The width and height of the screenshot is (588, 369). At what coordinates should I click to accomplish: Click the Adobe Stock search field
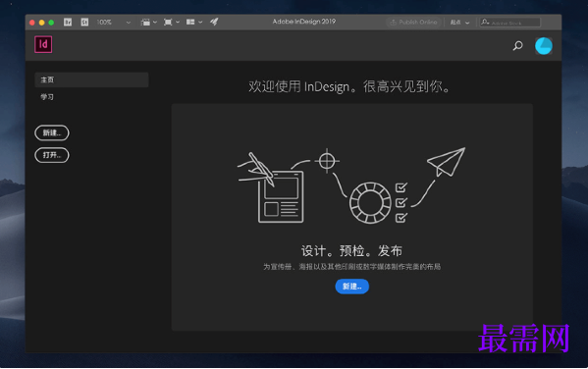pos(510,23)
